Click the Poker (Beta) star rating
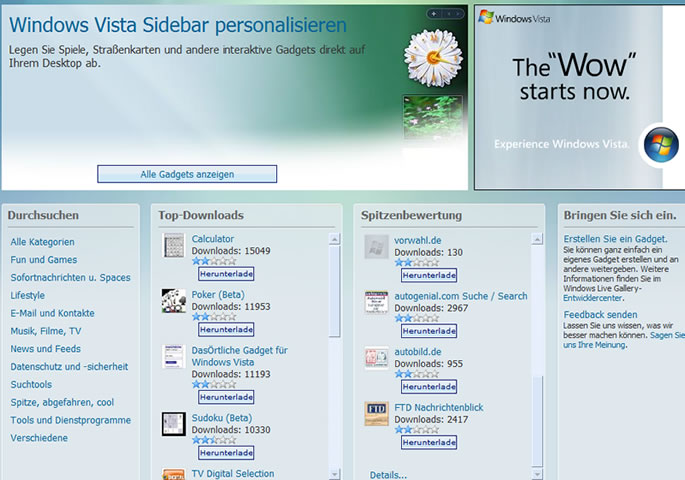The image size is (685, 480). pos(214,317)
